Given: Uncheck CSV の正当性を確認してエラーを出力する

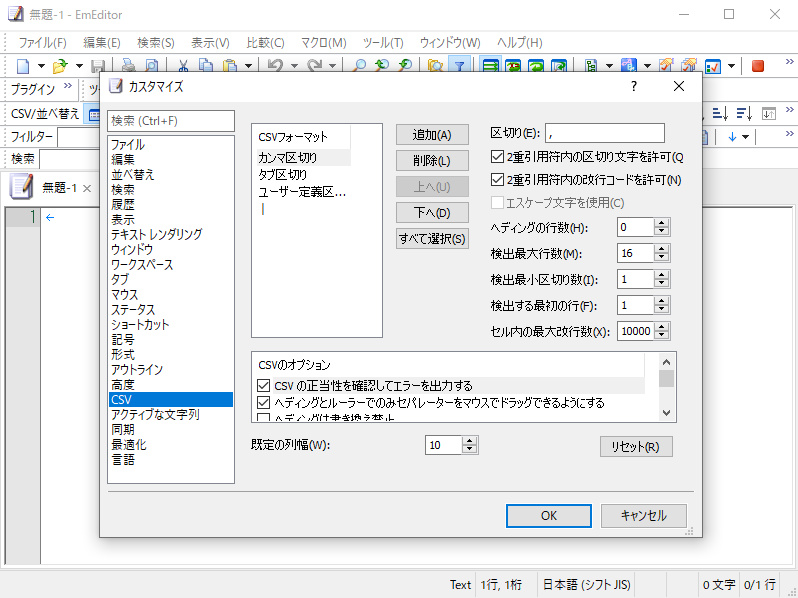Looking at the screenshot, I should 263,385.
